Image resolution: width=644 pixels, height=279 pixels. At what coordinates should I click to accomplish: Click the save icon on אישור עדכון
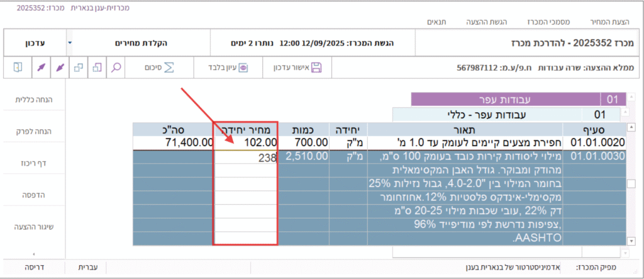tap(316, 67)
